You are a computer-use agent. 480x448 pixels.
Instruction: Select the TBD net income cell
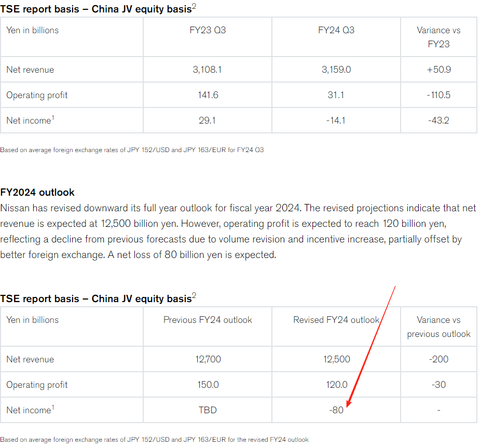coord(208,410)
